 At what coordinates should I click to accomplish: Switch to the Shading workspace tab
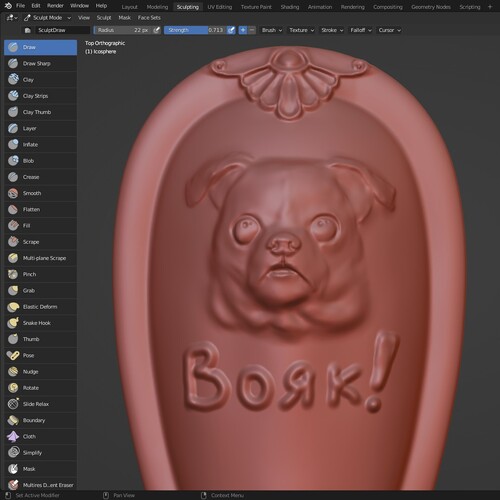(x=290, y=7)
